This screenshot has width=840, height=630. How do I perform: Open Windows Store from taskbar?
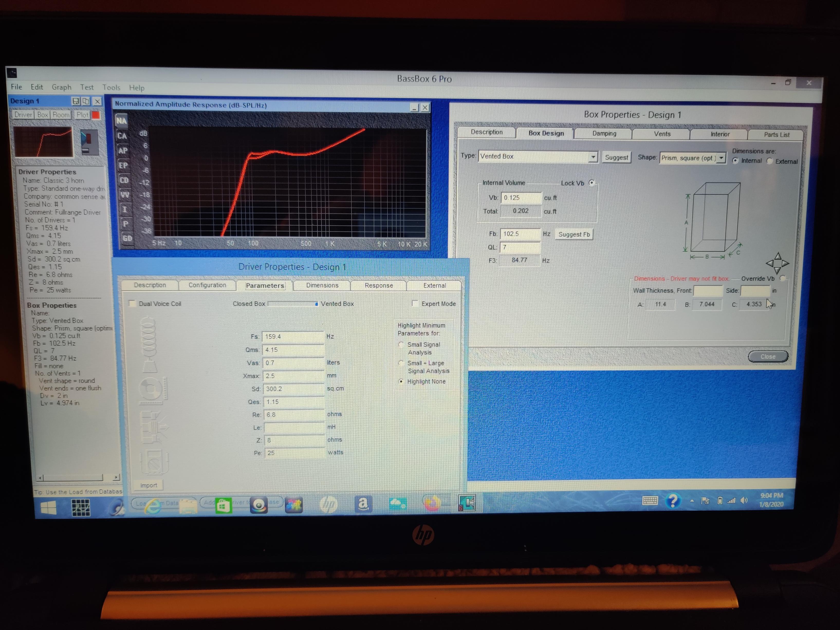pyautogui.click(x=223, y=506)
